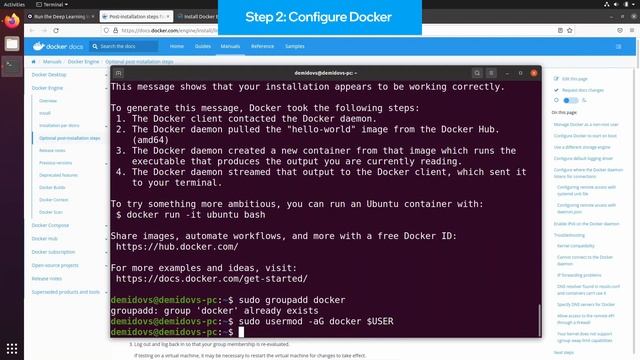Open the Terminal app menu in top bar
The image size is (640, 360).
coord(52,4)
